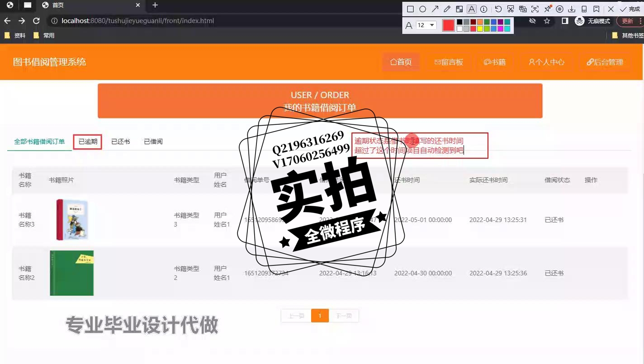644x364 pixels.
Task: Start screen recording from screenshot toolbar
Action: coord(559,9)
